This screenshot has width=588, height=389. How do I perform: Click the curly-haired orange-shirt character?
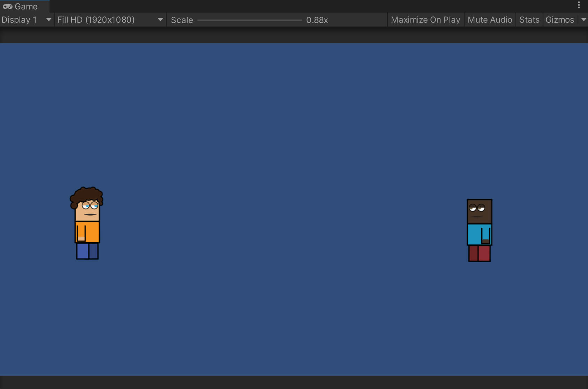(x=87, y=223)
